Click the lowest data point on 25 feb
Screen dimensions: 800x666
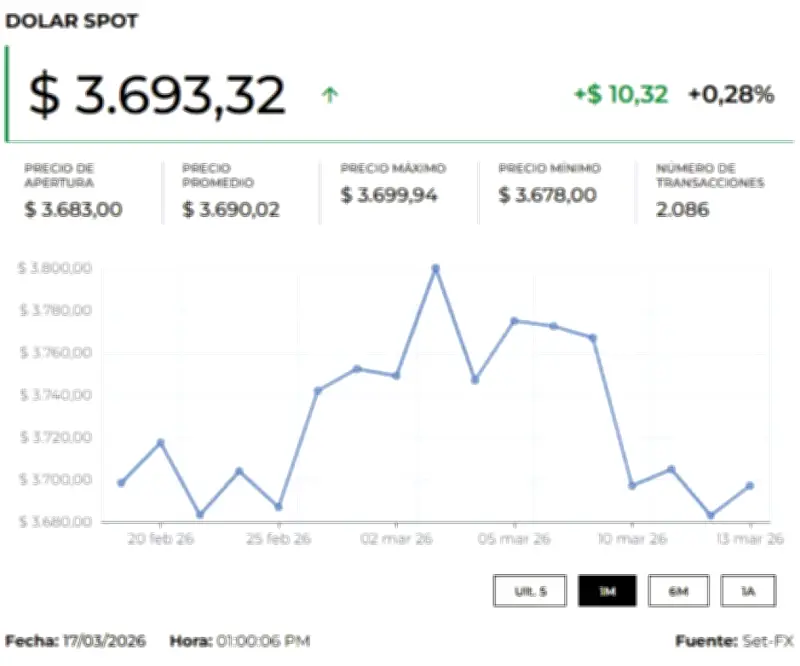point(277,507)
